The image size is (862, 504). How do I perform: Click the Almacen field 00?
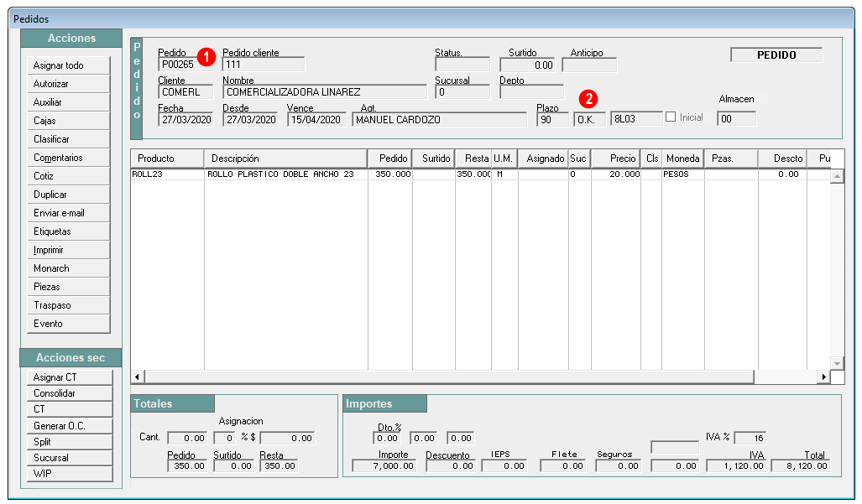click(737, 119)
